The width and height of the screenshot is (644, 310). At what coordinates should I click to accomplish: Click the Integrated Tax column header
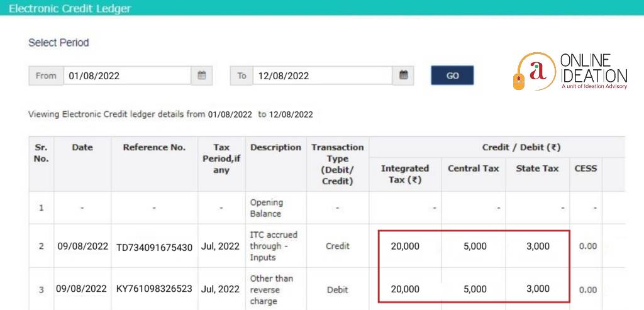(x=405, y=174)
